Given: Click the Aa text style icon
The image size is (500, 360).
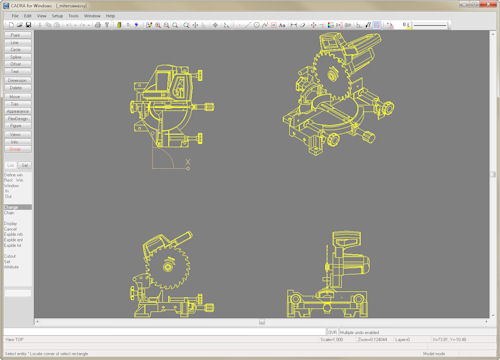Looking at the screenshot, I should [282, 25].
